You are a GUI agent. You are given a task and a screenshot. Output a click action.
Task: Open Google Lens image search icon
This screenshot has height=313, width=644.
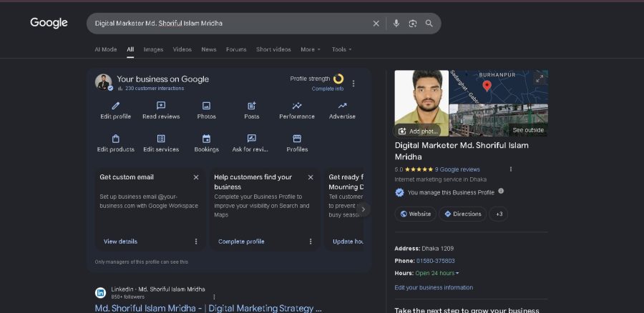[413, 24]
